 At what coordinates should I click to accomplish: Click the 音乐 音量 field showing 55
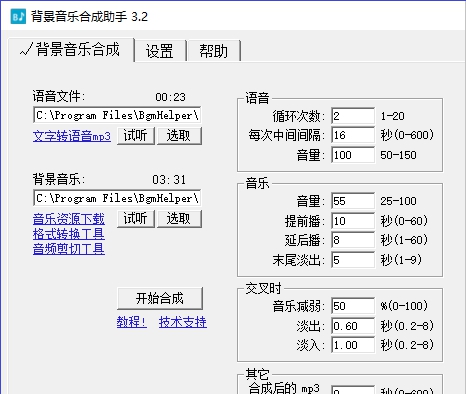353,201
